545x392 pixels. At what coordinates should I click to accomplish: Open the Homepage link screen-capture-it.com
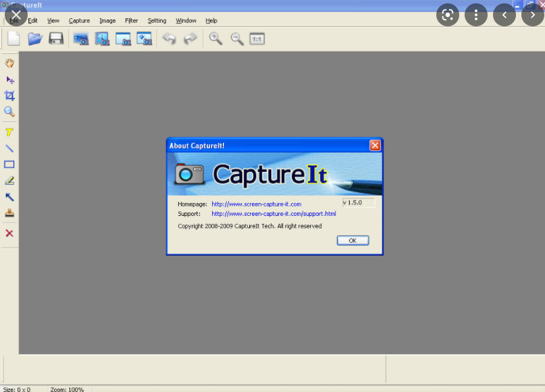[x=257, y=204]
